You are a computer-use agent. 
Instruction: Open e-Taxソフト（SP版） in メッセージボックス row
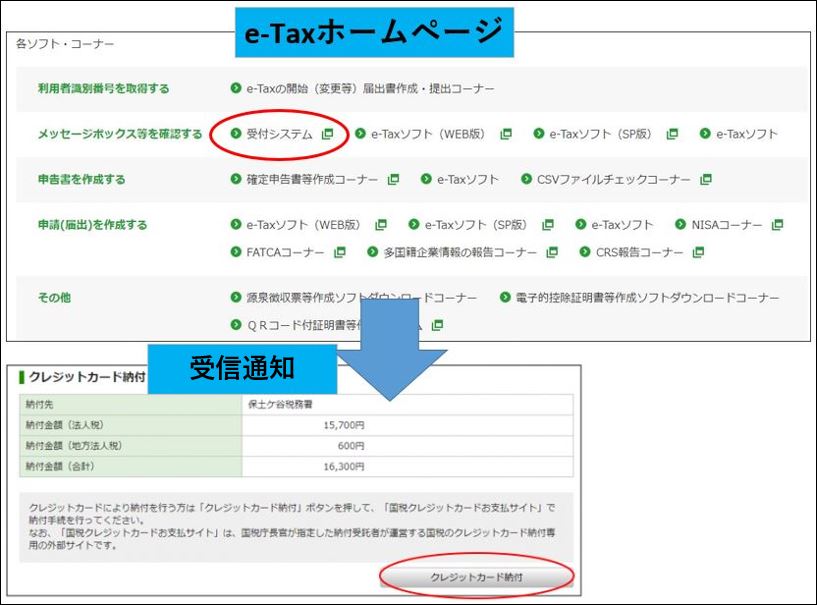[600, 134]
